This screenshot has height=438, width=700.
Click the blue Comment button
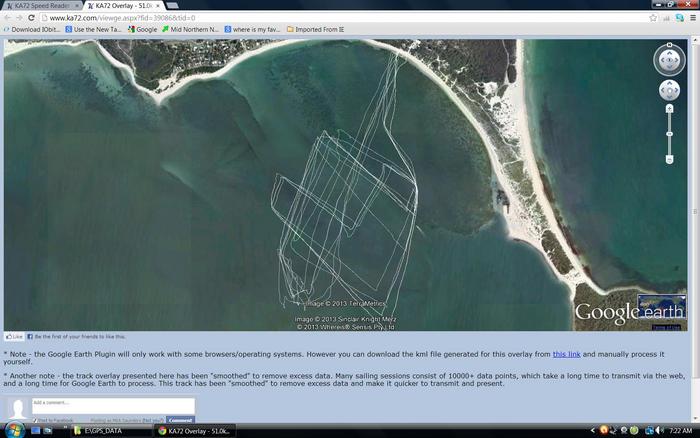pyautogui.click(x=180, y=420)
